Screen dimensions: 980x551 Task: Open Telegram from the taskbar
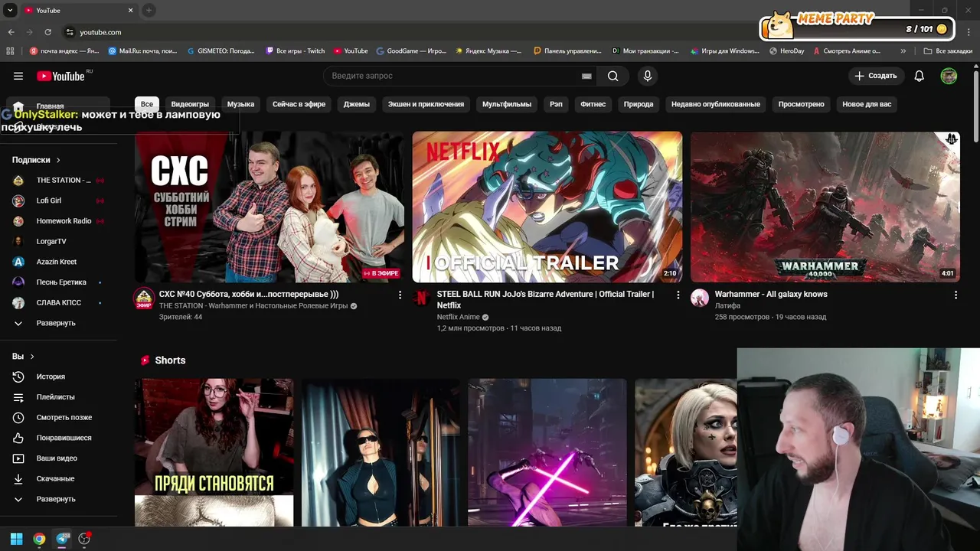(62, 539)
